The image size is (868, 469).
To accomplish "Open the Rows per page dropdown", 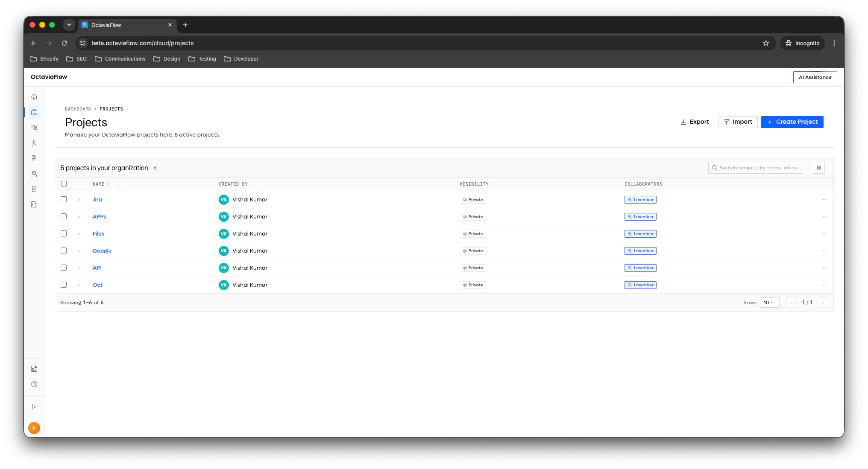I will (x=769, y=303).
